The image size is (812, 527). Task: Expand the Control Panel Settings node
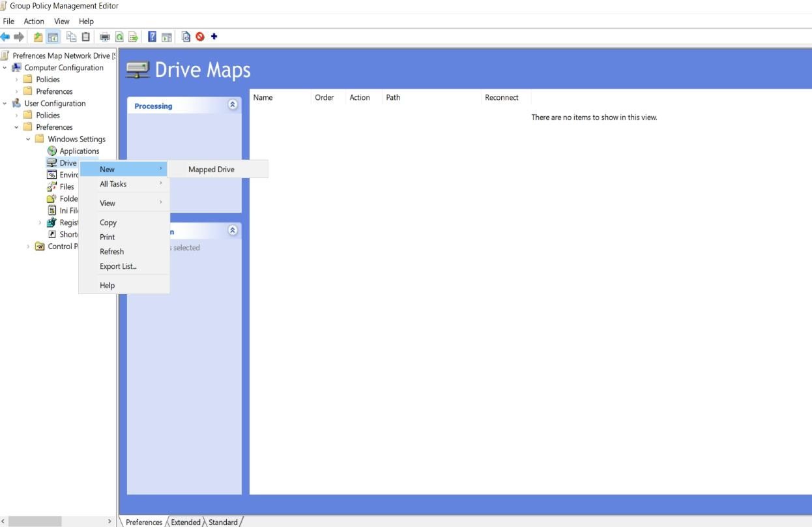[x=29, y=246]
